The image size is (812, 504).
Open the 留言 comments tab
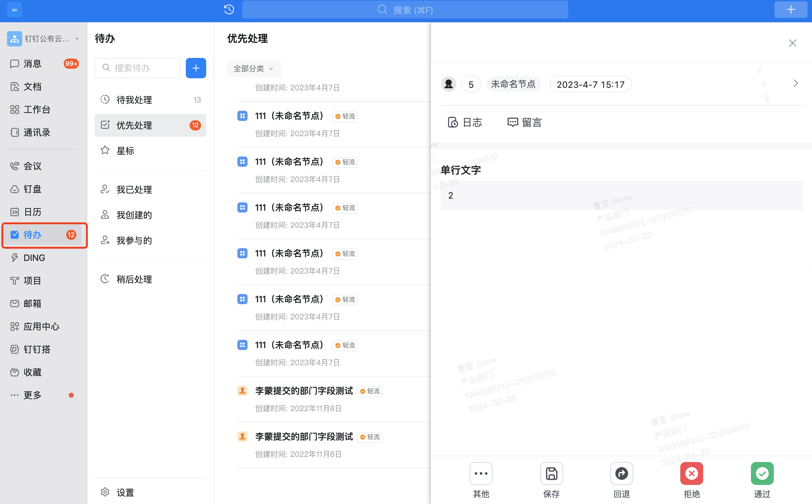click(x=524, y=123)
